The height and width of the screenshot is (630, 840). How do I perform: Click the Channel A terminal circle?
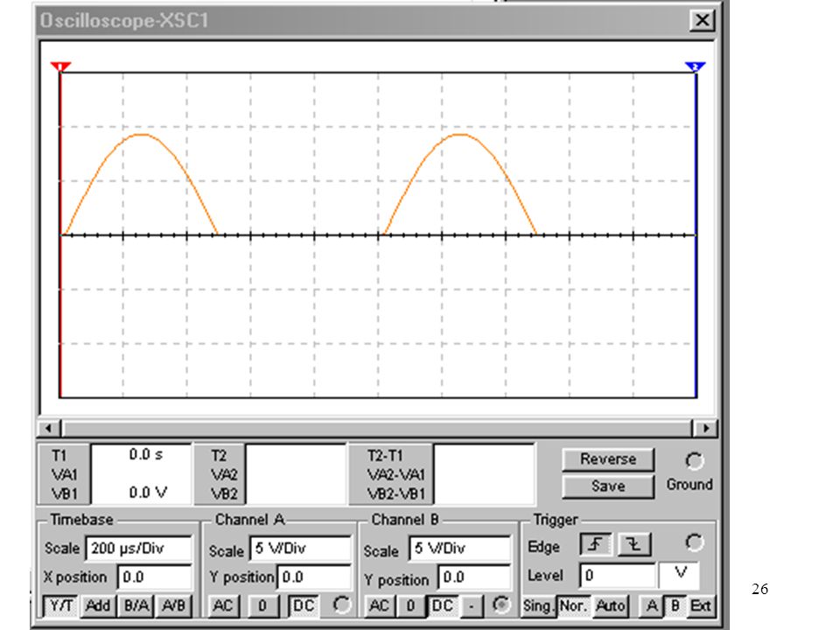[342, 605]
